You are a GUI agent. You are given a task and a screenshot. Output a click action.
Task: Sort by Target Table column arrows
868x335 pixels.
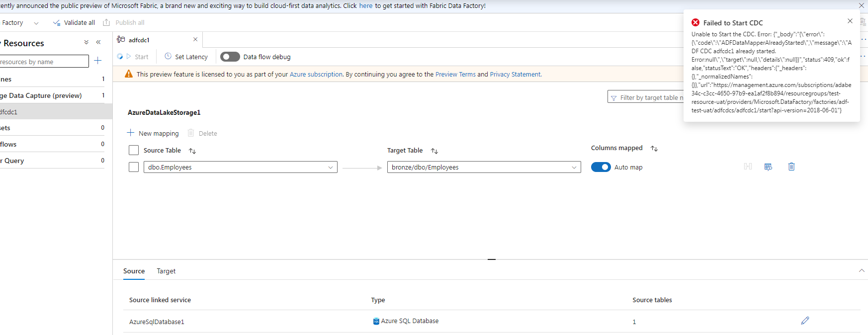tap(434, 151)
